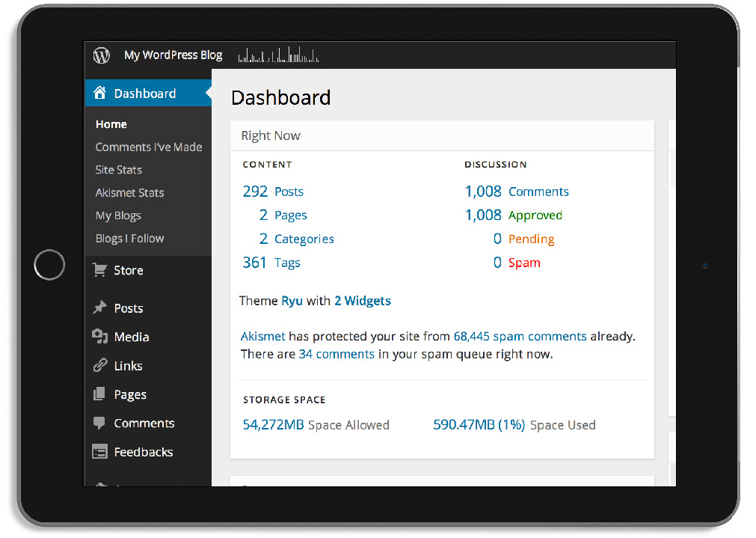
Task: Open the Feedbacks menu label
Action: pos(144,452)
